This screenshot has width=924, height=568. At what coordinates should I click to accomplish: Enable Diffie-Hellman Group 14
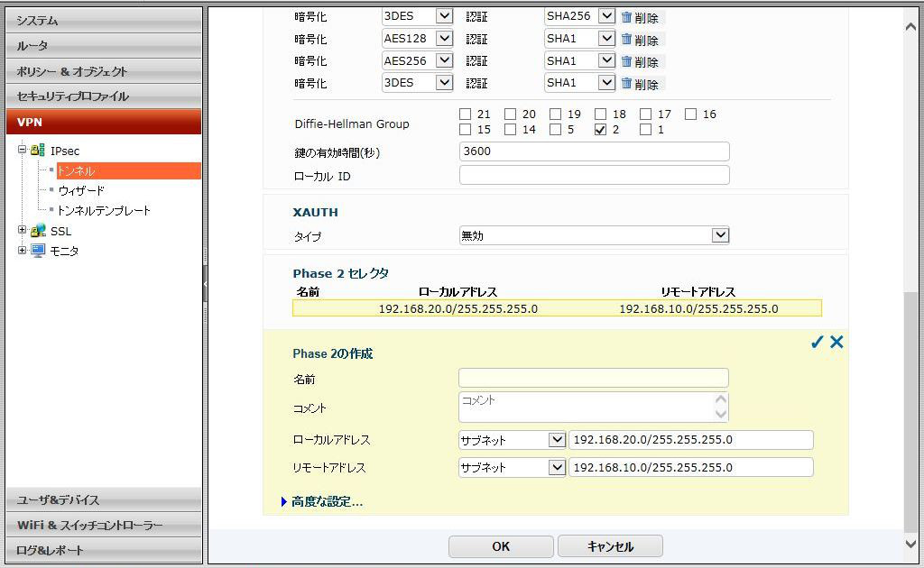tap(511, 130)
